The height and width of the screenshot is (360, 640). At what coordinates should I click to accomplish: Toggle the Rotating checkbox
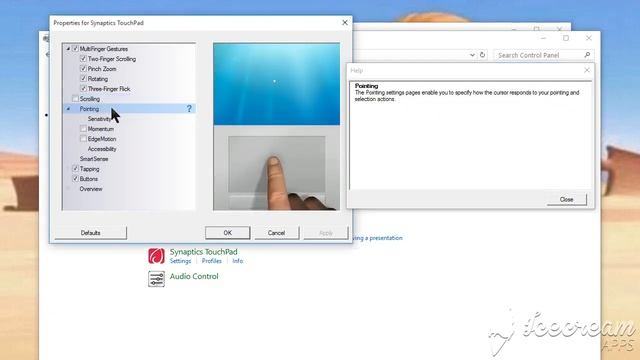(x=83, y=78)
